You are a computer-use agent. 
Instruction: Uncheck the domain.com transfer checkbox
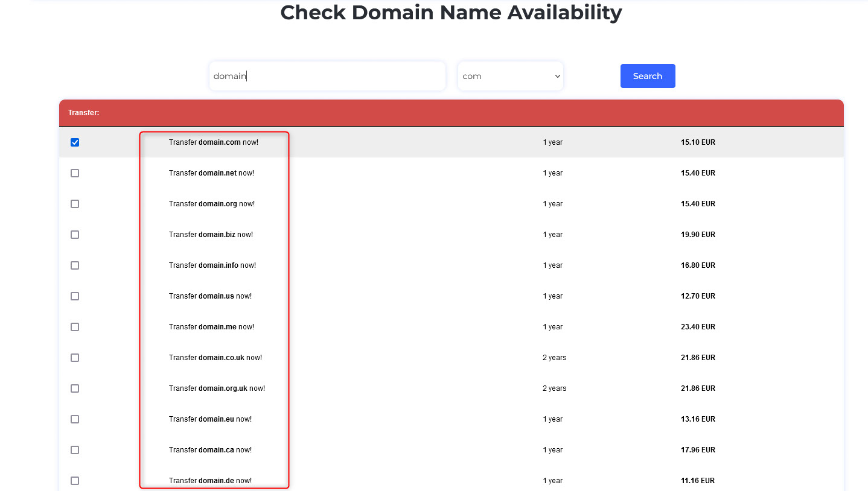pyautogui.click(x=74, y=142)
